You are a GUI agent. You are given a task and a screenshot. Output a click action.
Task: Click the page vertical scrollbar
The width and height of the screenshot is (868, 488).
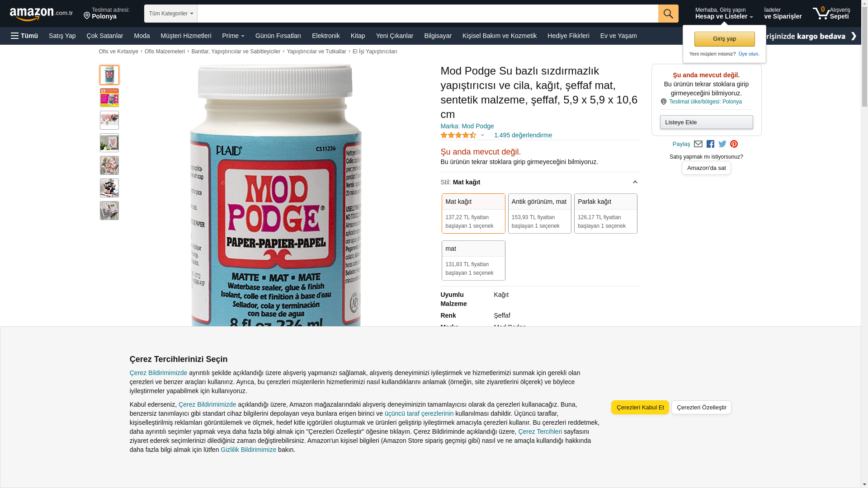click(864, 244)
